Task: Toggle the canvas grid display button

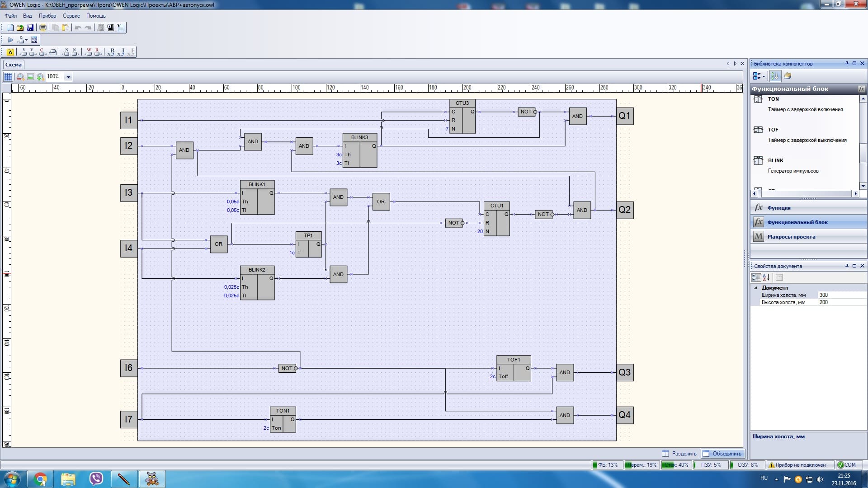Action: 8,77
